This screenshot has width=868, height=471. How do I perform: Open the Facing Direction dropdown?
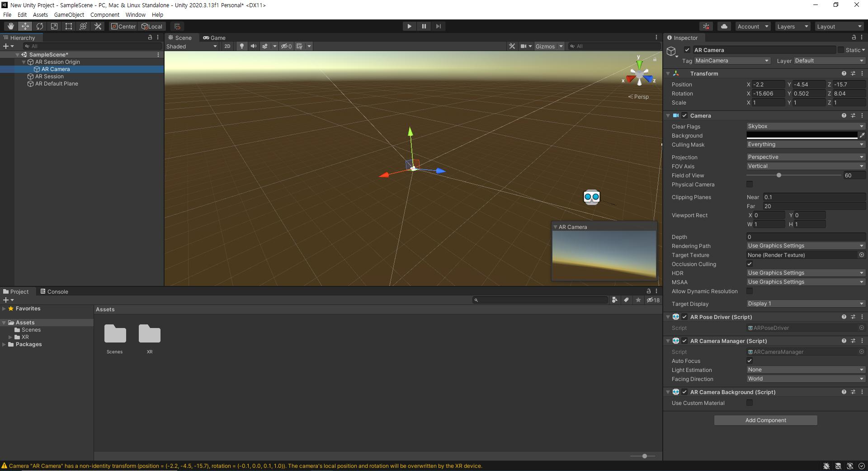[x=806, y=379]
